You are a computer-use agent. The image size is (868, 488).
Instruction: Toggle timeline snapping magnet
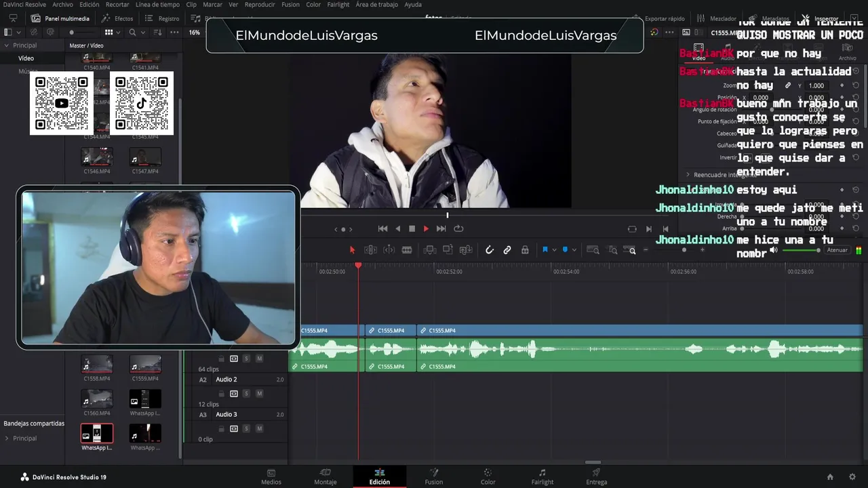tap(489, 250)
